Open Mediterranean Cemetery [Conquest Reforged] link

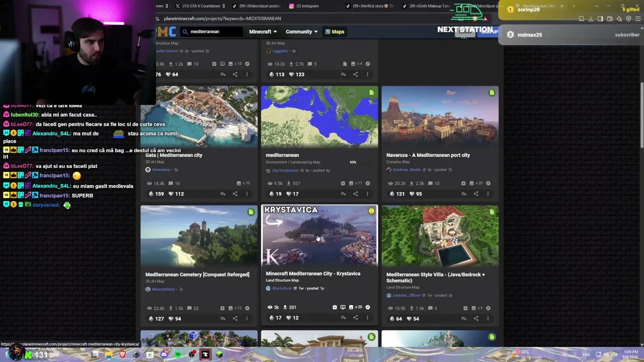[x=197, y=275]
